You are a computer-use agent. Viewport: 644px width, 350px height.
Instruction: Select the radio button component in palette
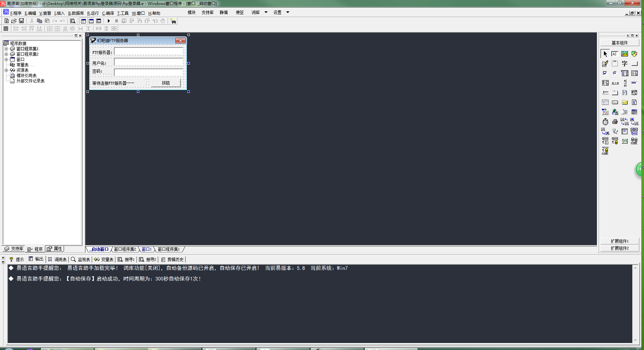[x=615, y=73]
